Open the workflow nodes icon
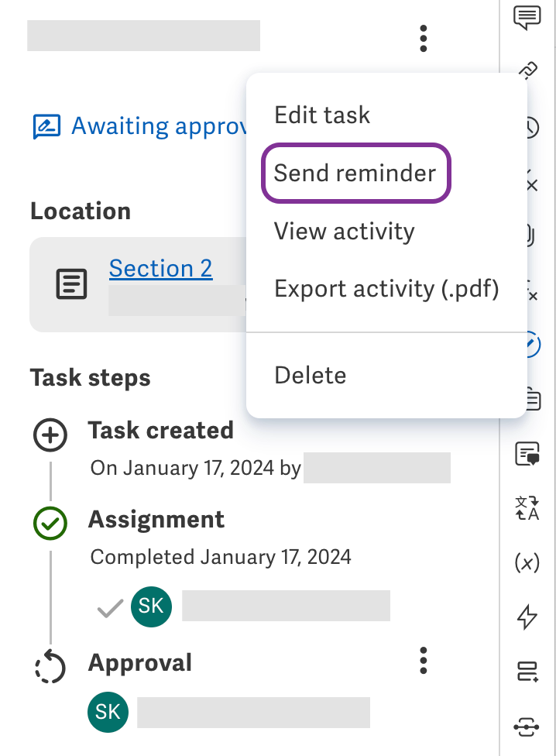The width and height of the screenshot is (556, 756). coord(527,727)
